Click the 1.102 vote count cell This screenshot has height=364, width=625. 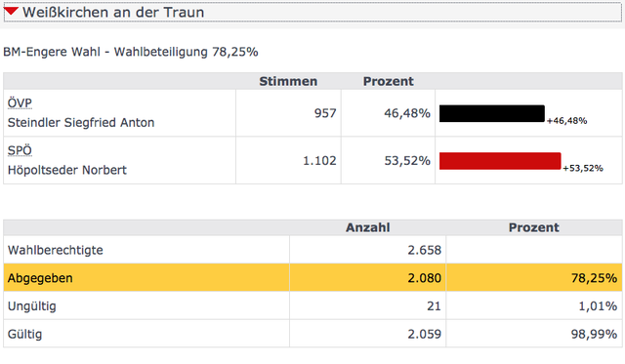pyautogui.click(x=288, y=160)
